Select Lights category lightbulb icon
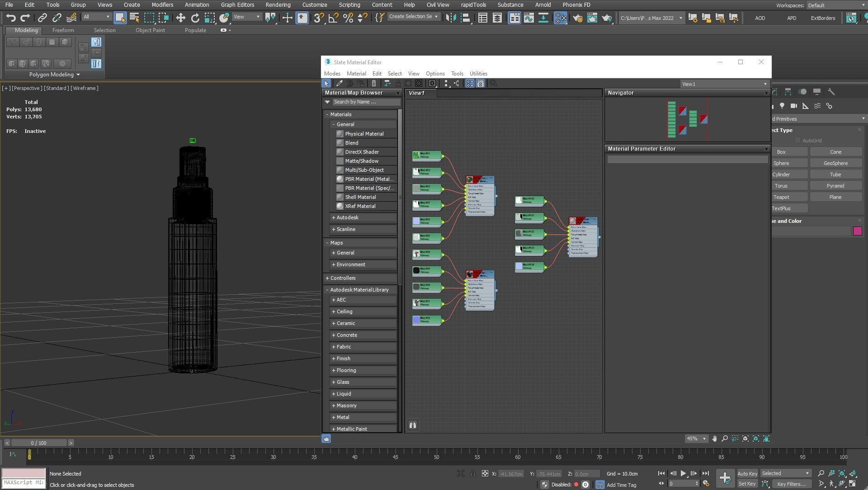Image resolution: width=868 pixels, height=490 pixels. pos(782,106)
